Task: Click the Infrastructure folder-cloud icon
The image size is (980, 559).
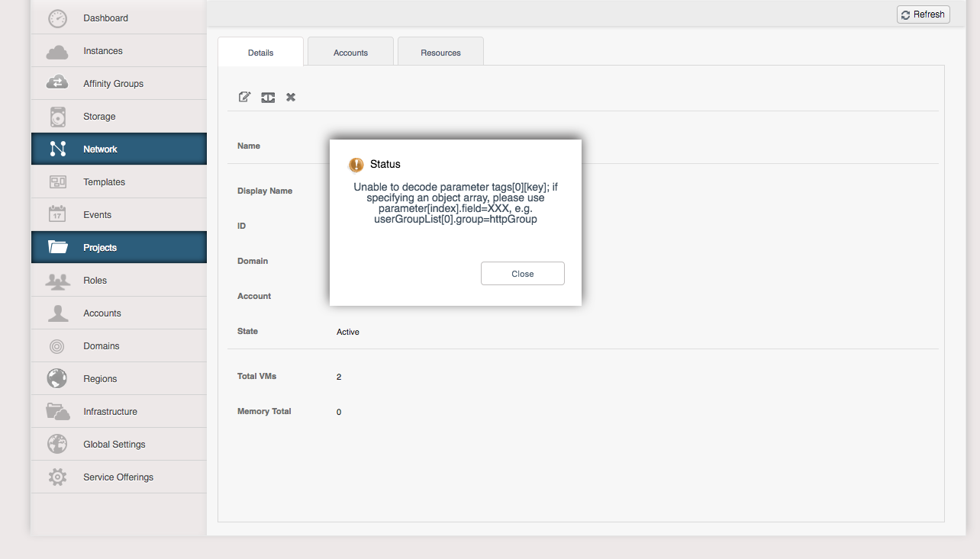Action: tap(57, 412)
